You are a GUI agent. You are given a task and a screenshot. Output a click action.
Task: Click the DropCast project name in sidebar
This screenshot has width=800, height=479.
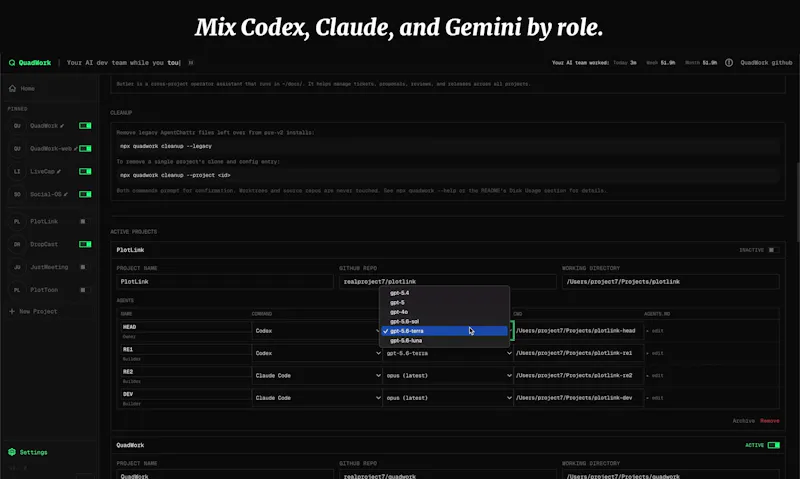point(44,244)
